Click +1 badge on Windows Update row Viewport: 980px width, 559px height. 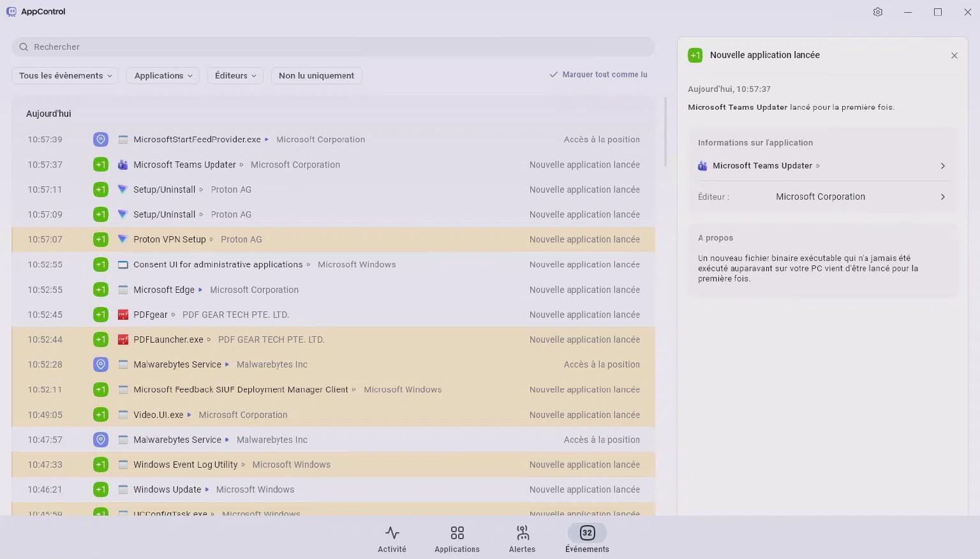coord(101,489)
